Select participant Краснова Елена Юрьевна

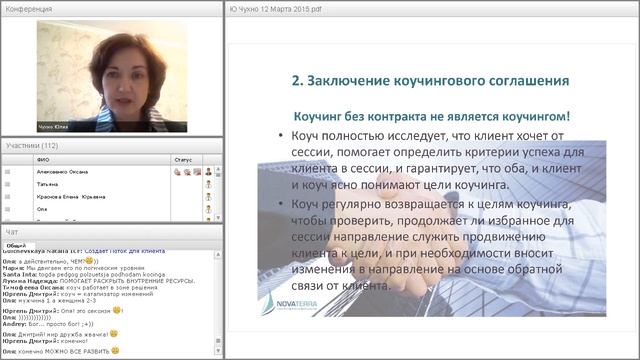tap(71, 197)
